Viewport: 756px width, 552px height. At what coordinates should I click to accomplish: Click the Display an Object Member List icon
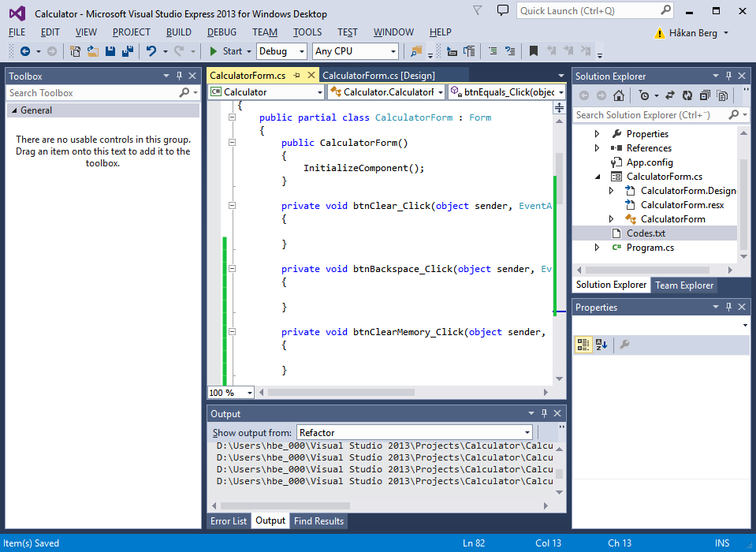pos(452,51)
